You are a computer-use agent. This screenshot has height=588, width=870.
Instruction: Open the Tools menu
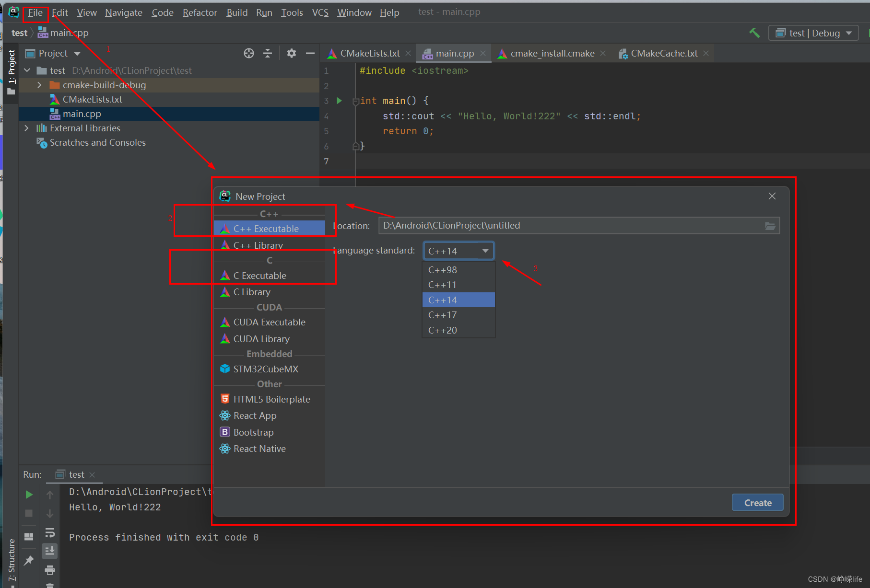pos(292,12)
